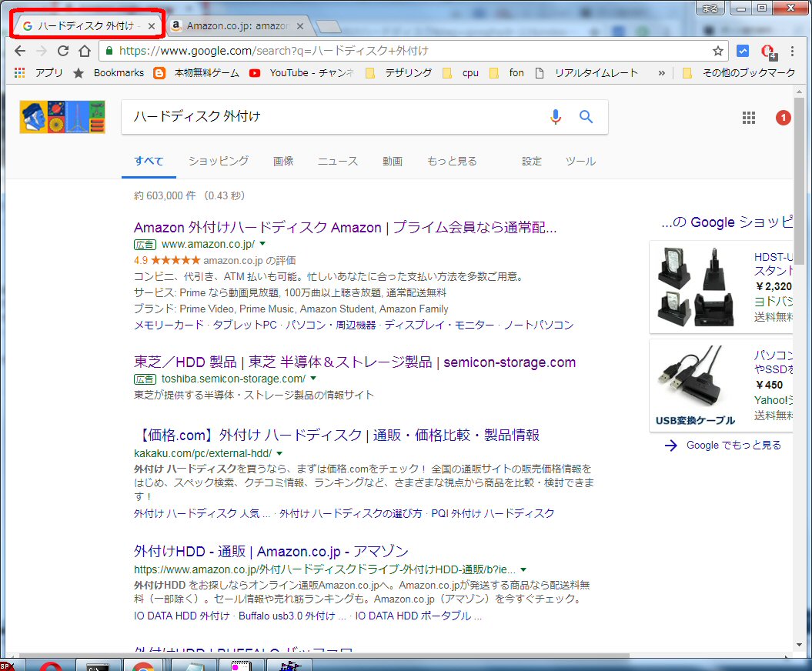Click the blue checkmark extension icon
The height and width of the screenshot is (671, 812).
click(x=743, y=51)
